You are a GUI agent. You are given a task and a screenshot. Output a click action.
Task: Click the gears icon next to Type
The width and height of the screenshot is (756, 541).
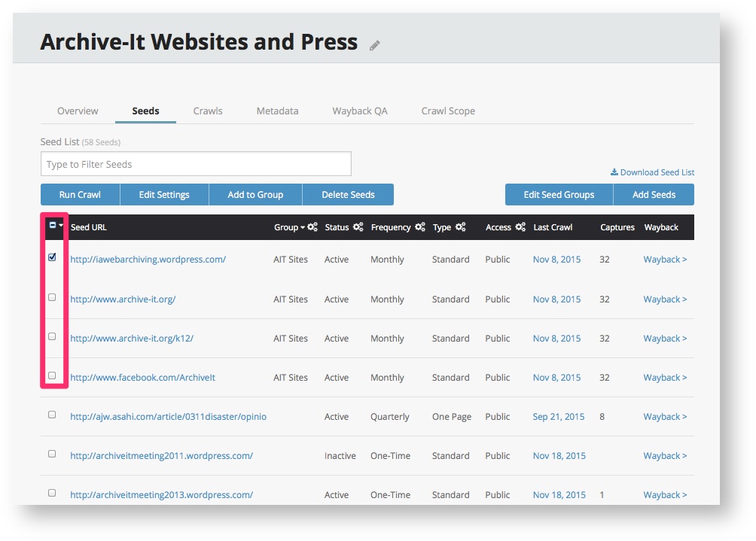coord(461,227)
